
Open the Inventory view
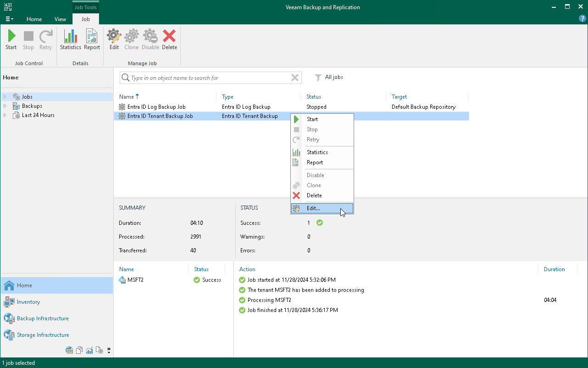pos(56,302)
